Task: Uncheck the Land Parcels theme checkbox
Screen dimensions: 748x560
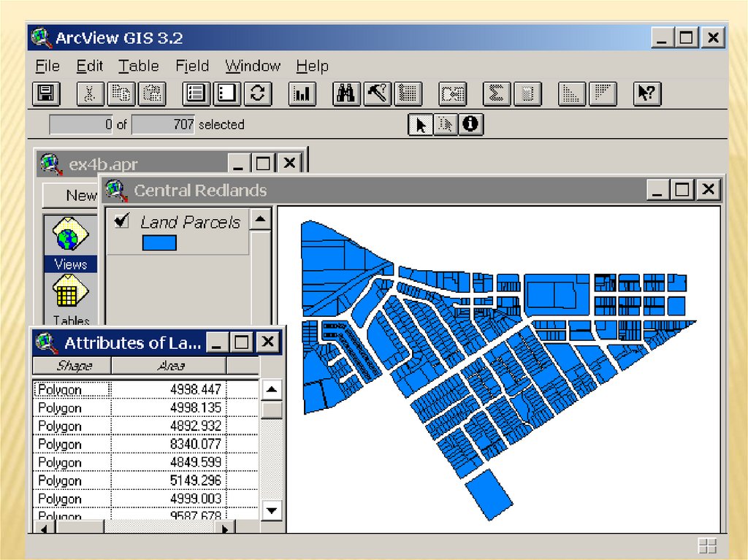Action: point(122,220)
